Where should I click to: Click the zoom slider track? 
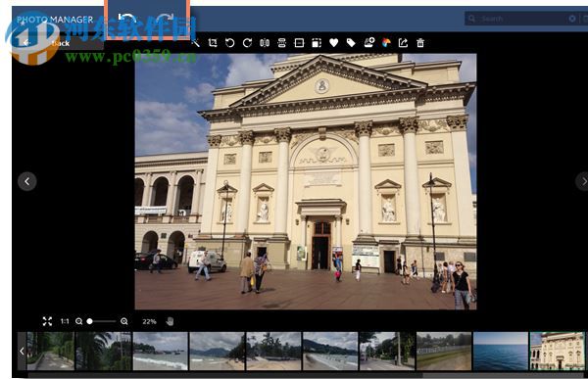[102, 321]
